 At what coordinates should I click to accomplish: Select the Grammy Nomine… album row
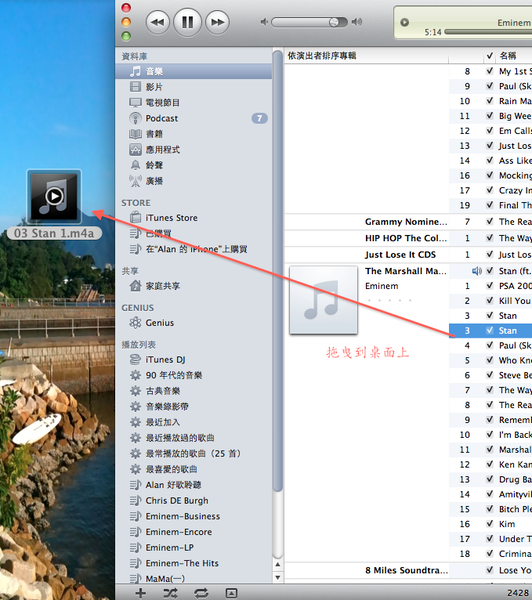406,222
